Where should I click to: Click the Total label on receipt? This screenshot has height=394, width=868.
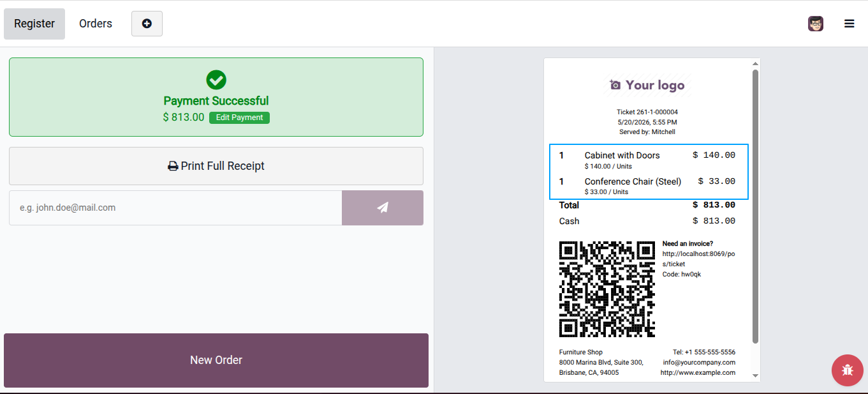tap(569, 205)
